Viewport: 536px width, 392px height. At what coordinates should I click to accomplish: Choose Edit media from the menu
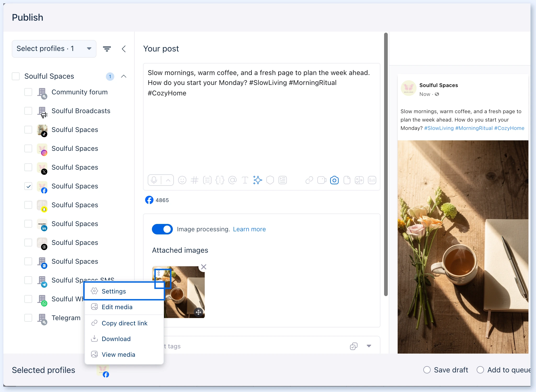coord(124,307)
